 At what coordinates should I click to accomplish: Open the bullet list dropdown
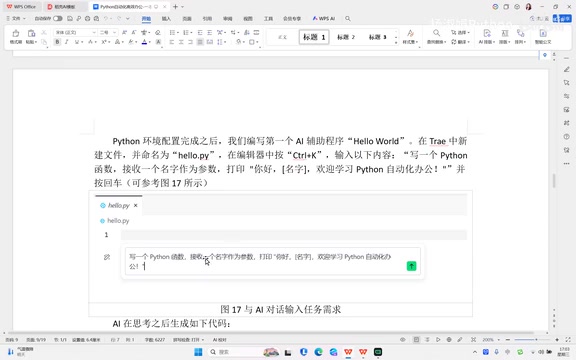click(x=178, y=33)
